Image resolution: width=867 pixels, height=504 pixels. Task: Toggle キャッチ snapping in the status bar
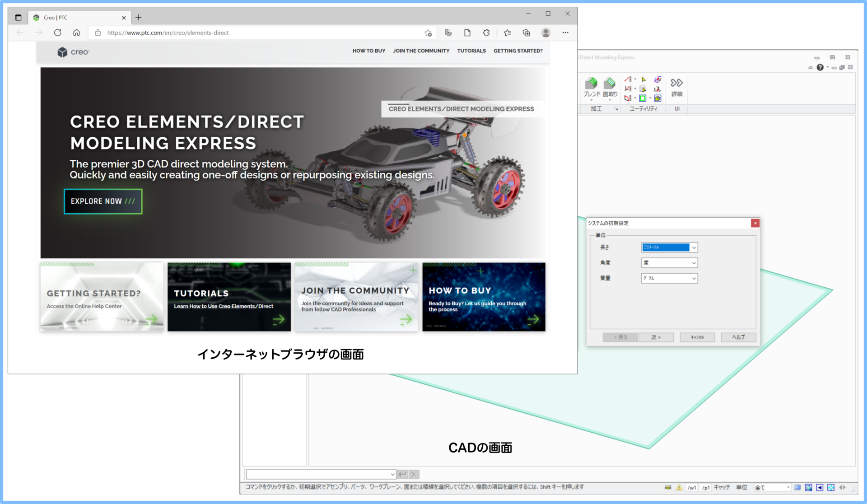(x=722, y=488)
